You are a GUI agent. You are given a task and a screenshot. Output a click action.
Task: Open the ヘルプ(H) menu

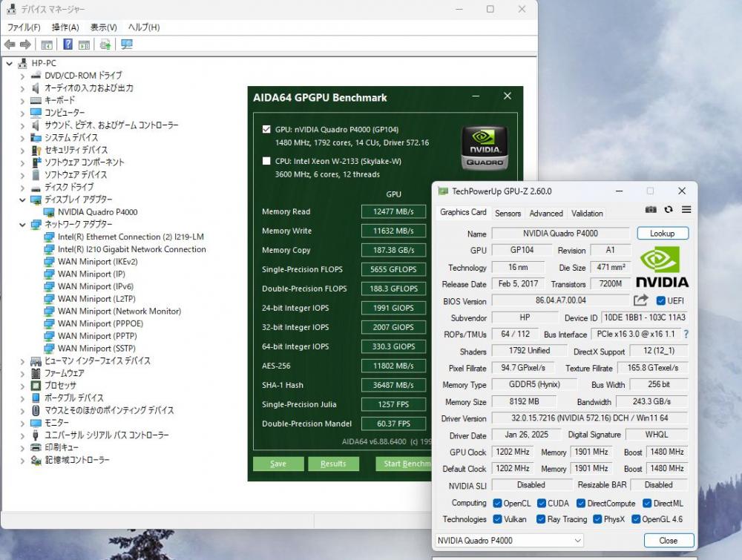pyautogui.click(x=144, y=27)
